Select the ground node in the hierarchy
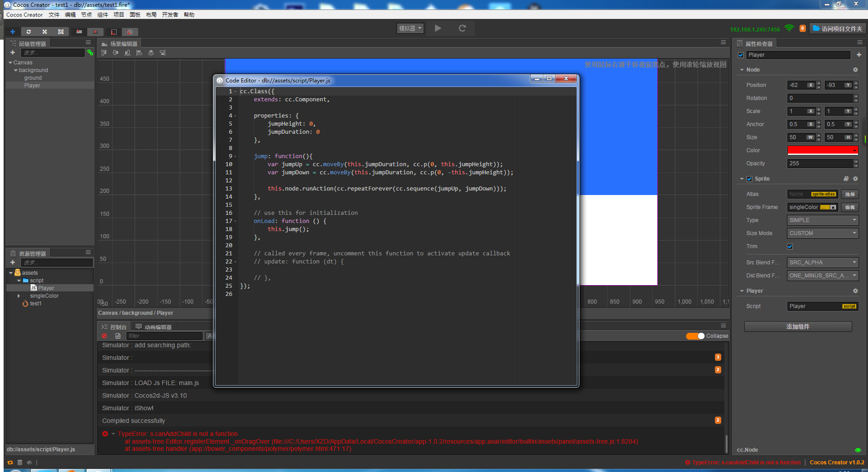This screenshot has height=472, width=868. tap(33, 78)
